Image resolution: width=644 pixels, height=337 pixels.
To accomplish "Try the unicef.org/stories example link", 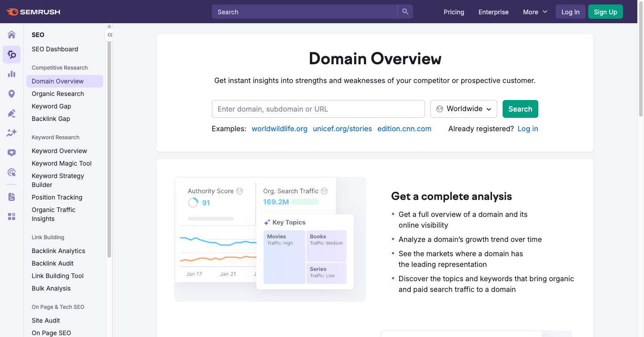I will pyautogui.click(x=343, y=129).
